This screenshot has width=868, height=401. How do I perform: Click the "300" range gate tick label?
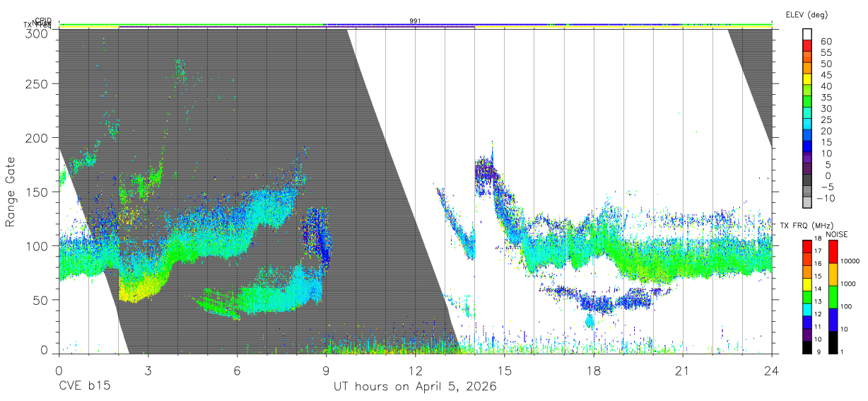pyautogui.click(x=36, y=33)
